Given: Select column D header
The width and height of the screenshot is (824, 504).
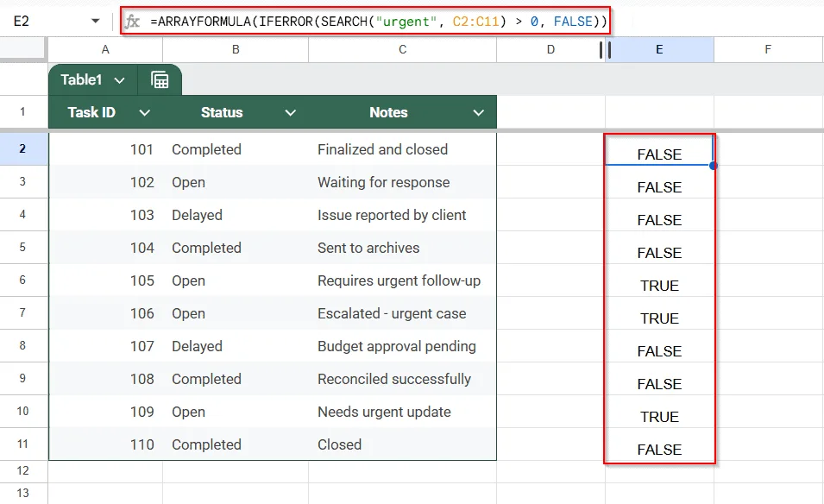Looking at the screenshot, I should pyautogui.click(x=550, y=49).
